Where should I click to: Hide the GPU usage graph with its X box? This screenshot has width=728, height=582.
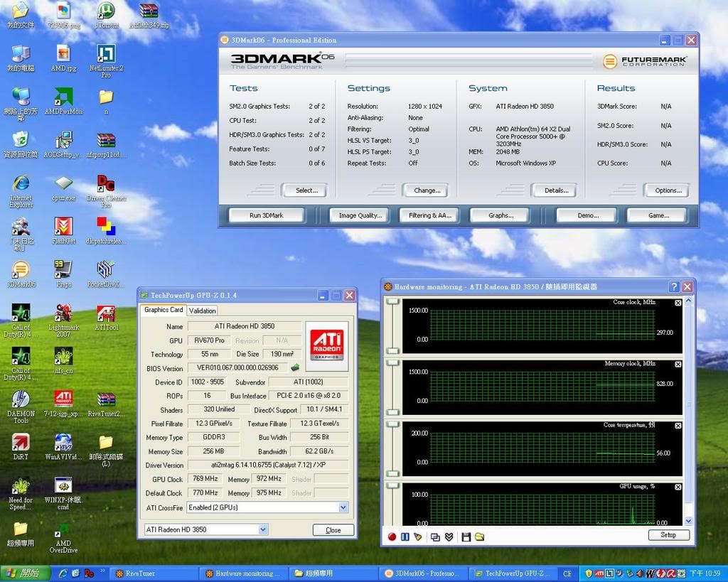(x=678, y=487)
